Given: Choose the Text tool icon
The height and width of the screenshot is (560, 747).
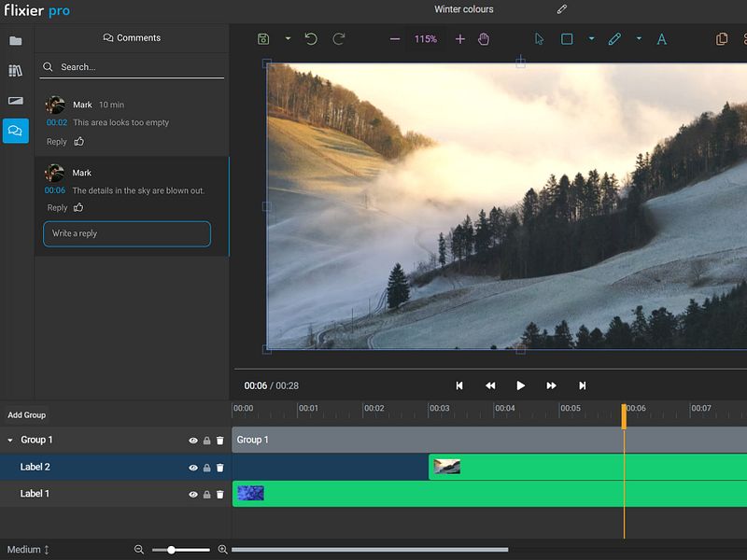Looking at the screenshot, I should pyautogui.click(x=661, y=39).
